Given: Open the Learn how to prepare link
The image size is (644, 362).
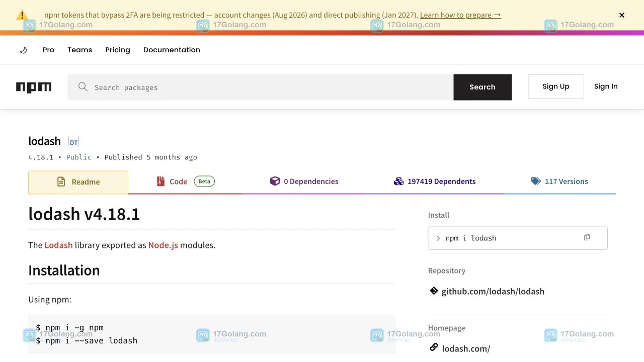Looking at the screenshot, I should (460, 15).
